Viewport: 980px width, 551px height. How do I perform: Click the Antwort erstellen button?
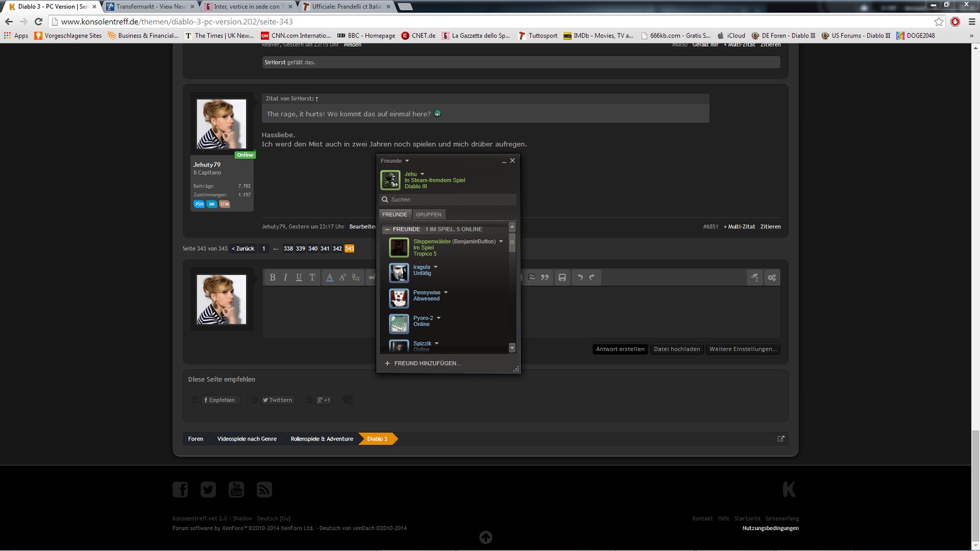620,349
